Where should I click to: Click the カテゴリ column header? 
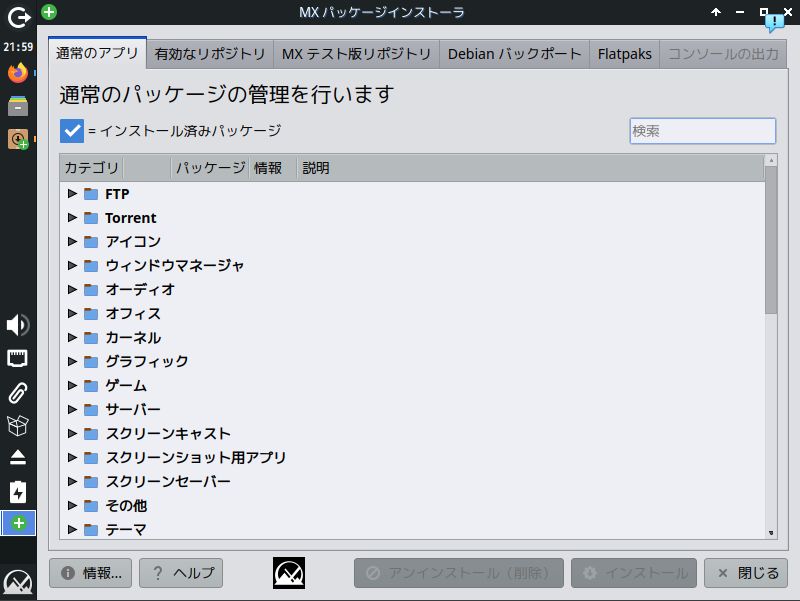(x=92, y=168)
